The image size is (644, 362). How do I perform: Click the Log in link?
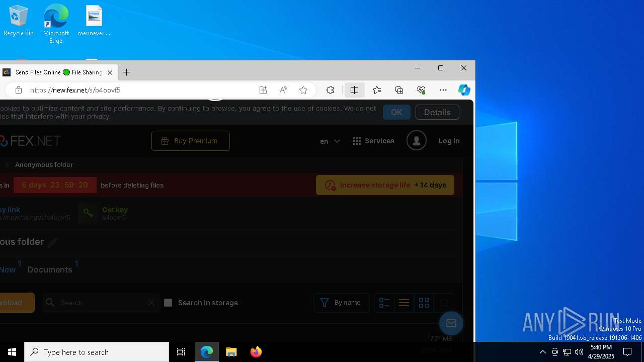(449, 141)
